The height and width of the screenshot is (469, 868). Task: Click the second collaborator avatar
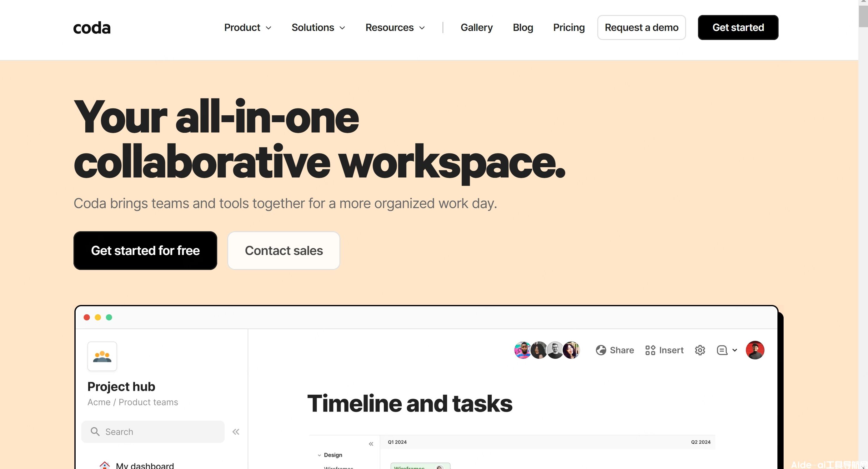click(539, 350)
